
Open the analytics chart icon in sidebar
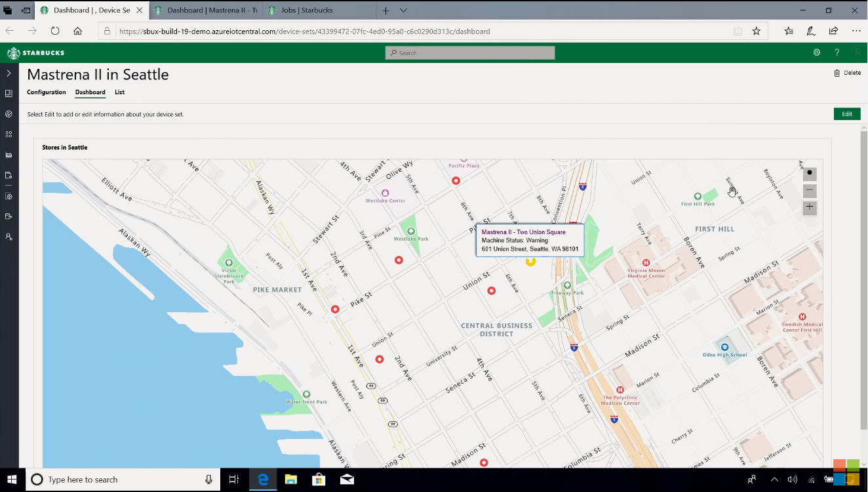[9, 155]
